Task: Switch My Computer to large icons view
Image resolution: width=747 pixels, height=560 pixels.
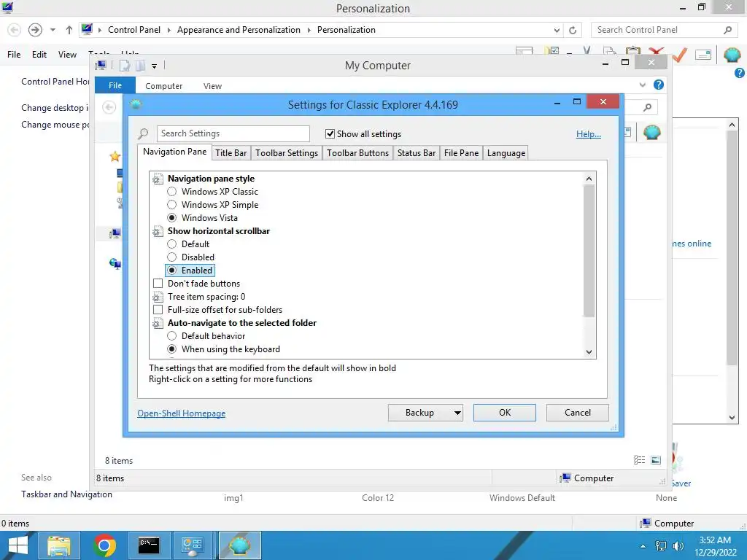Action: click(656, 460)
